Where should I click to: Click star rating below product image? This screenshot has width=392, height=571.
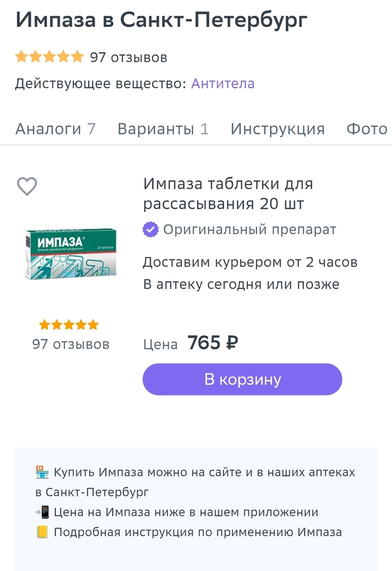69,325
